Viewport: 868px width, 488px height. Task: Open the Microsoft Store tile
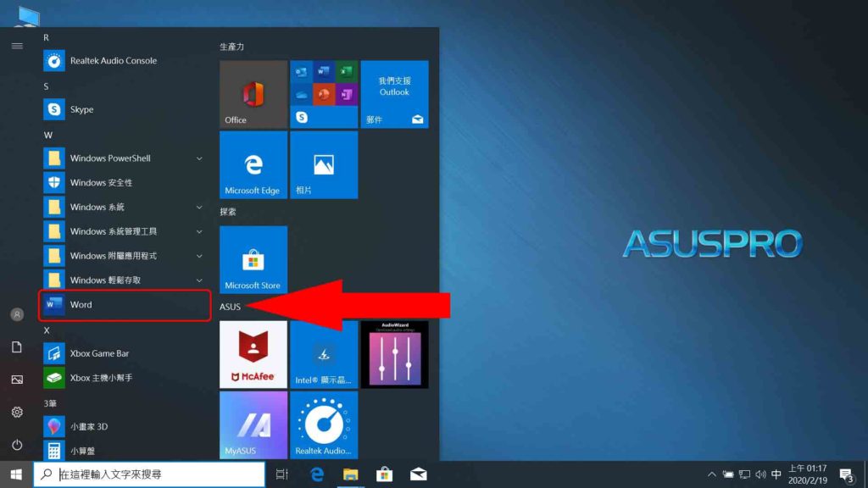click(x=253, y=259)
